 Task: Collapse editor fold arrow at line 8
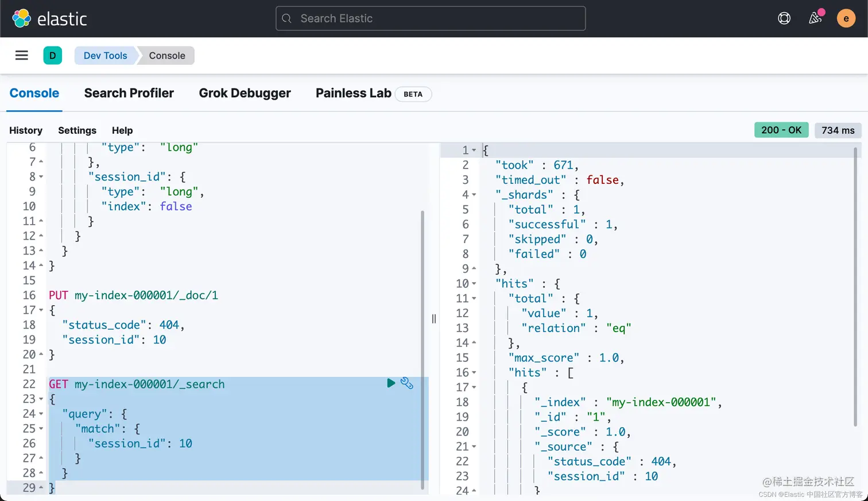tap(41, 177)
